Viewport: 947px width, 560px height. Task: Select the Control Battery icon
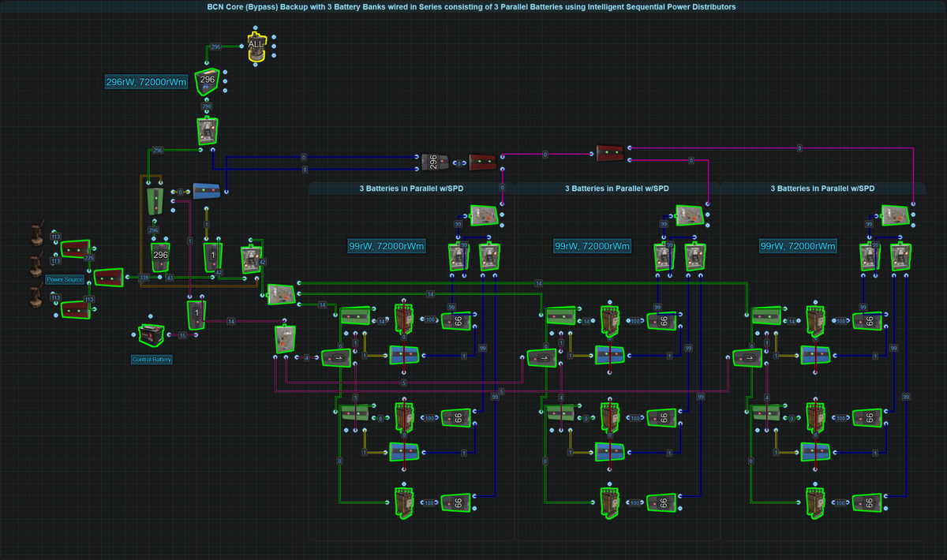point(151,335)
